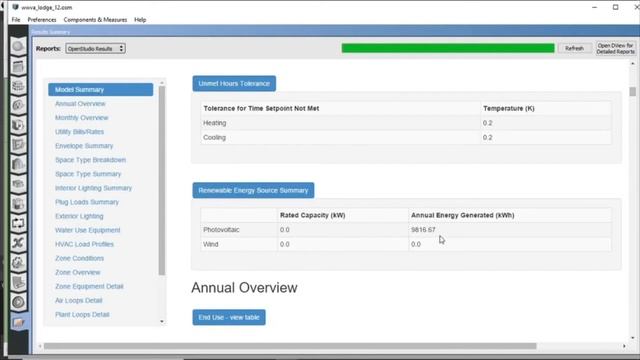640x360 pixels.
Task: Open the Facility tab icon
Action: [18, 164]
